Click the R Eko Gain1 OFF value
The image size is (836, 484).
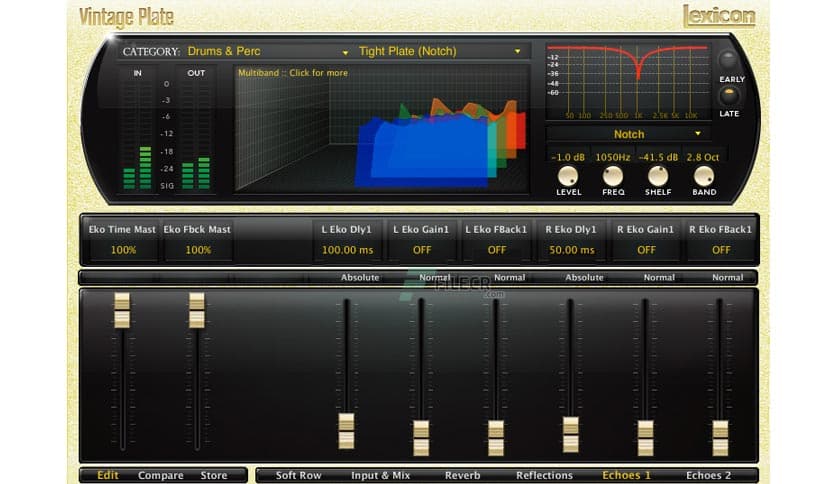[646, 250]
